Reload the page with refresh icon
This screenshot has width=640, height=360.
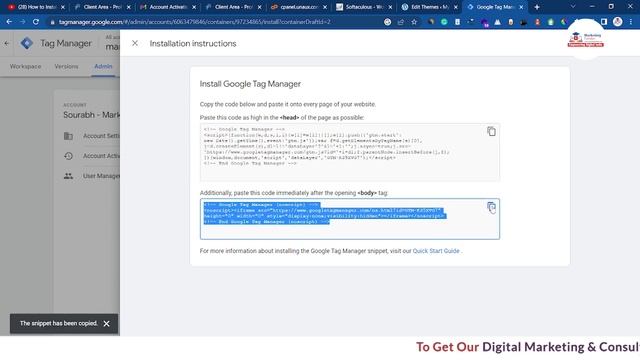(36, 22)
